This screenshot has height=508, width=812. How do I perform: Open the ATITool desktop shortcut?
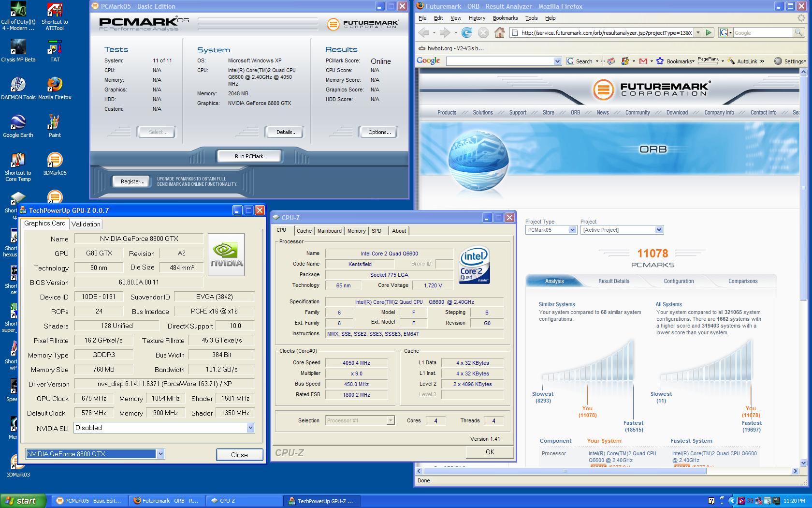[x=55, y=17]
